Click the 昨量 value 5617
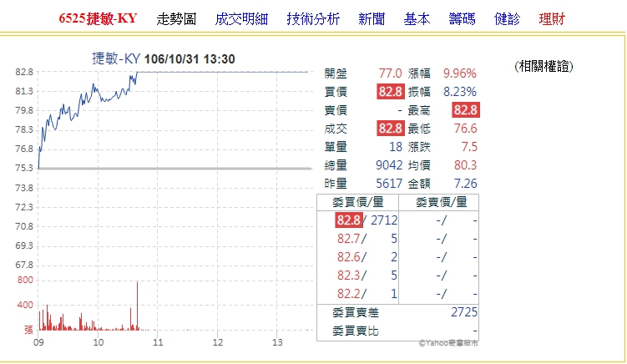Screen dimensions: 627x364 (x=389, y=184)
